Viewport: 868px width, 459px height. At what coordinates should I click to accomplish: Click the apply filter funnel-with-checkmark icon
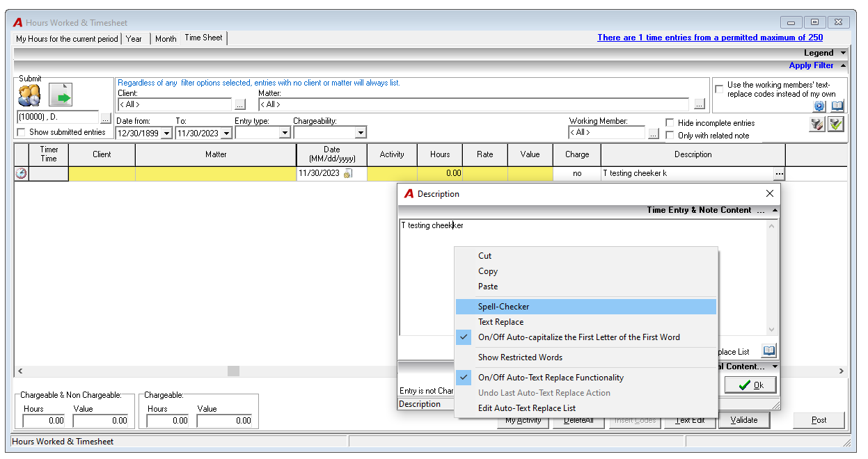[x=836, y=124]
